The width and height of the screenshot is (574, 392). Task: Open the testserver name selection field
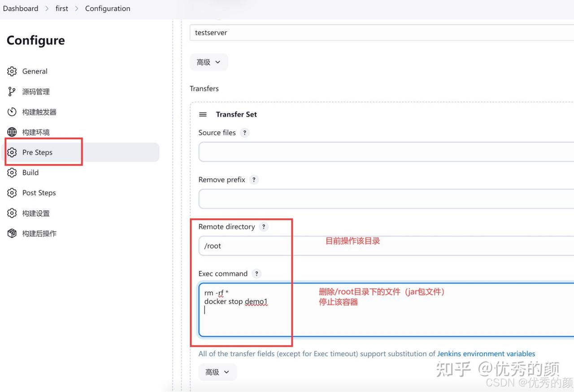pos(381,33)
